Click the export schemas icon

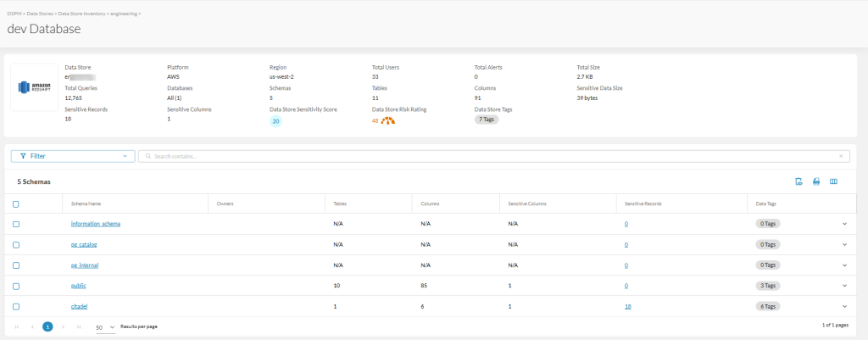798,181
